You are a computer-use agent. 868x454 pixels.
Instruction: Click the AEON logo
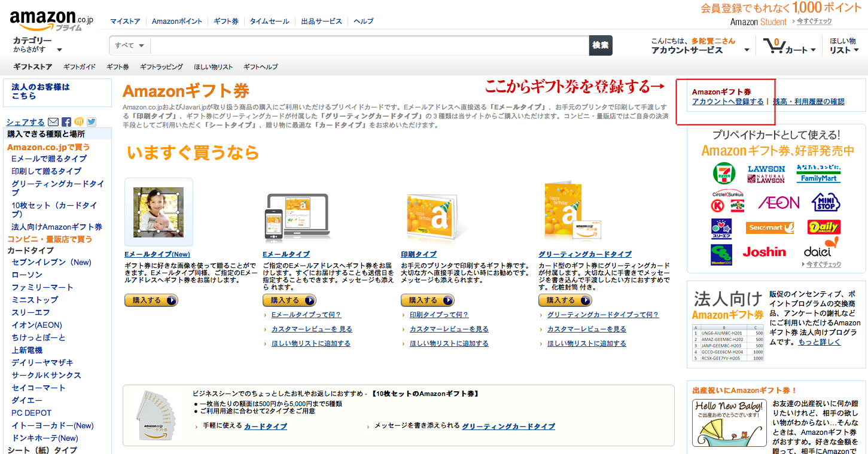click(778, 203)
